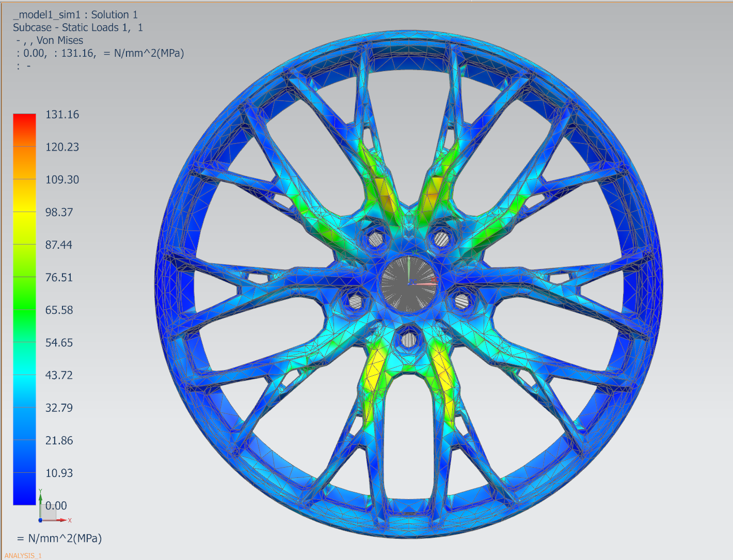Click the "_model1_sim1 : Solution 1" header text

[x=75, y=14]
